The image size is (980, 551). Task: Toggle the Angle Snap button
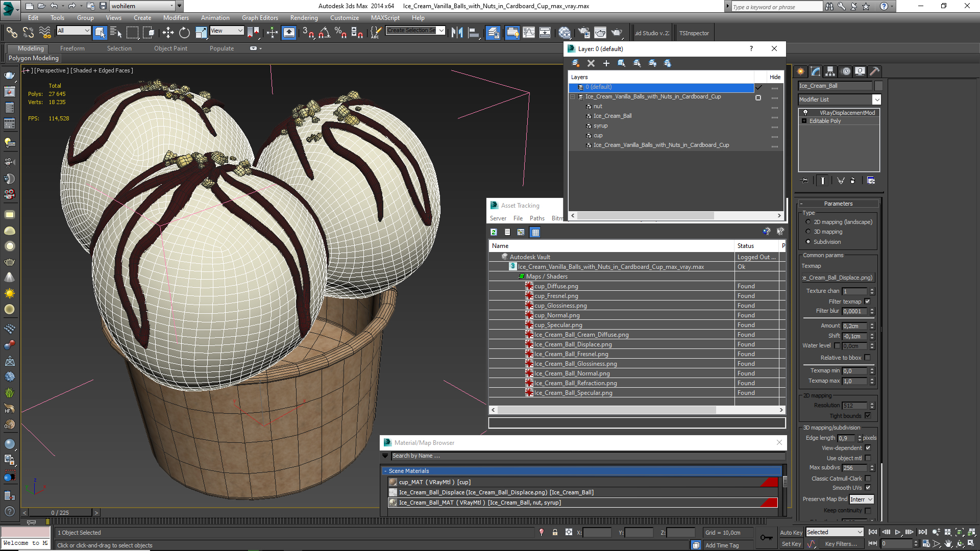pos(325,33)
